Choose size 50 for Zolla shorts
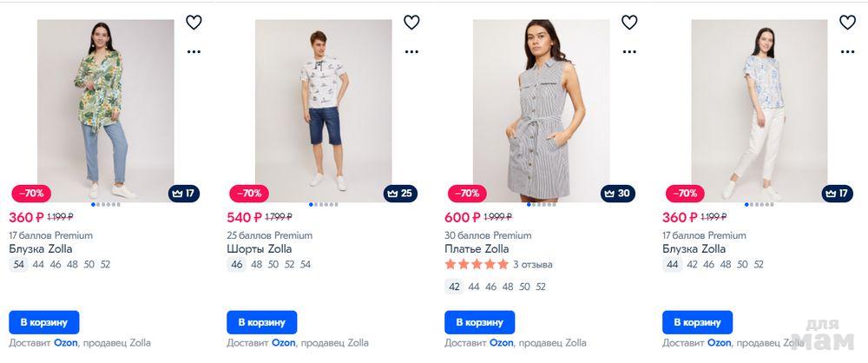Screen dimensions: 868x363 click(273, 265)
